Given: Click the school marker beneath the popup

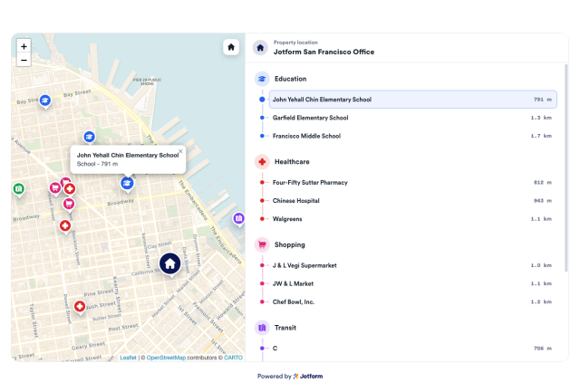Looking at the screenshot, I should (127, 184).
